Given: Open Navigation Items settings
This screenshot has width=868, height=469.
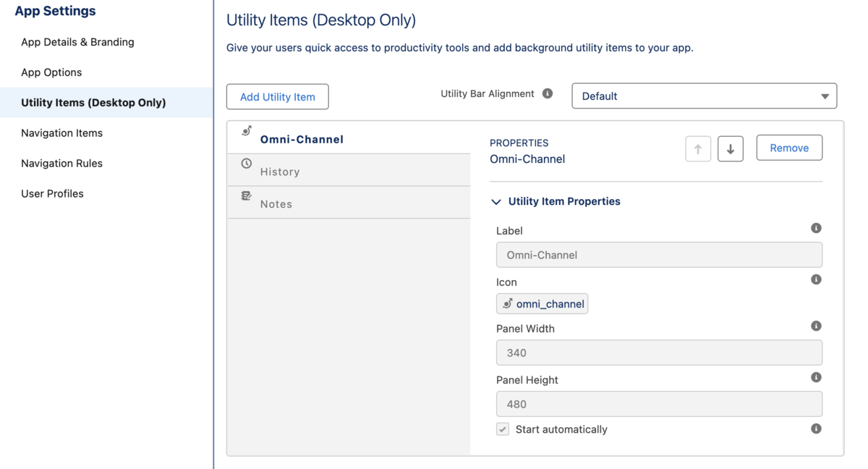Looking at the screenshot, I should click(61, 133).
